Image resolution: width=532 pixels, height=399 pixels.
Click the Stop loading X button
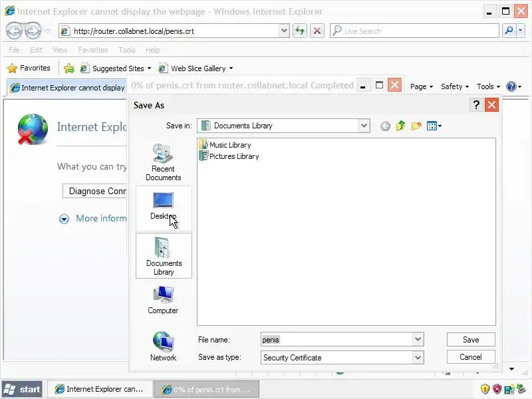[317, 31]
